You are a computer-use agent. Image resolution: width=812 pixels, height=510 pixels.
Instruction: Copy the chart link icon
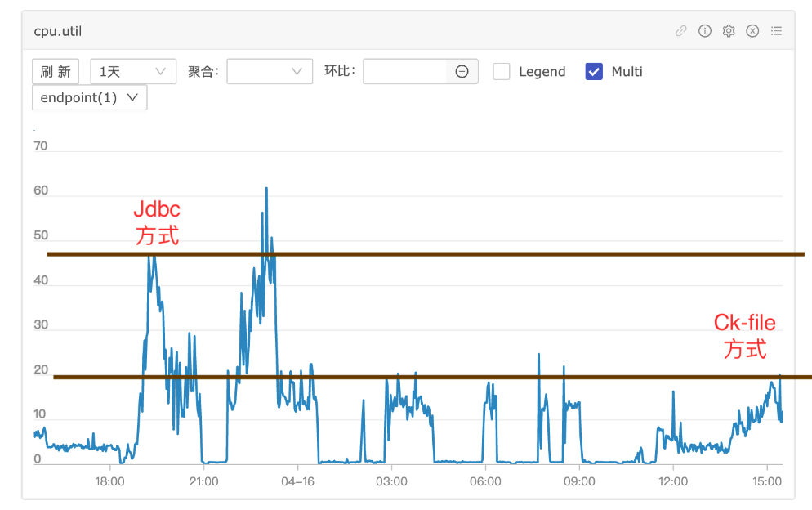(x=681, y=31)
